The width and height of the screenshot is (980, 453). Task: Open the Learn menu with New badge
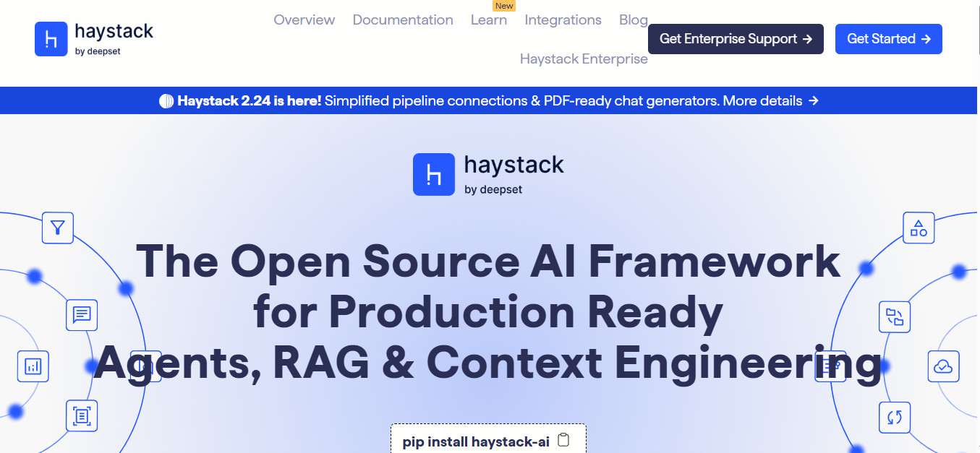coord(489,20)
